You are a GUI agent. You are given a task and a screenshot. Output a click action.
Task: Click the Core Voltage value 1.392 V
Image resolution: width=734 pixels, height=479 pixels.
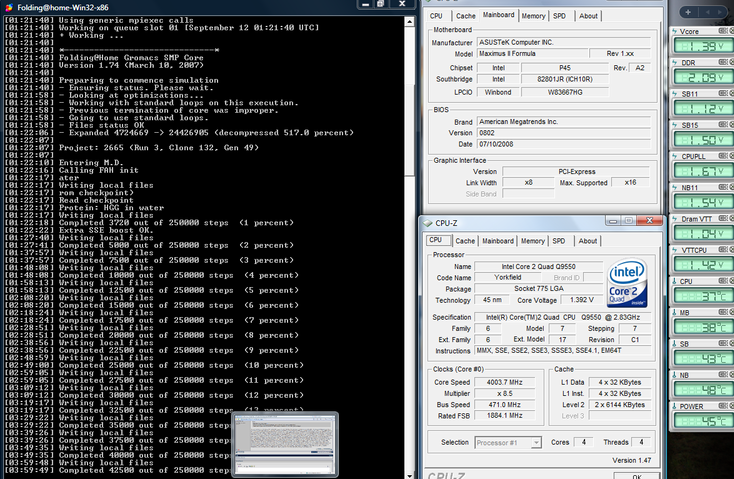pos(581,300)
